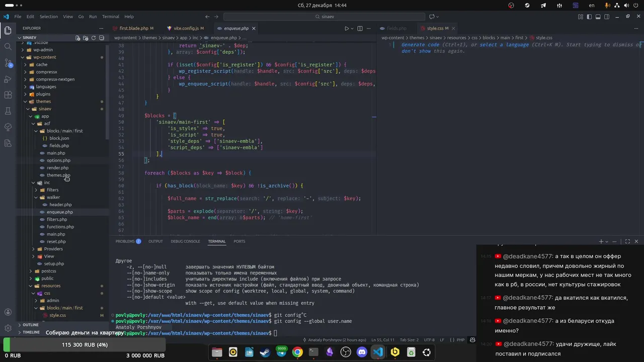Go forward with navigation arrow
Image resolution: width=644 pixels, height=362 pixels.
[217, 17]
